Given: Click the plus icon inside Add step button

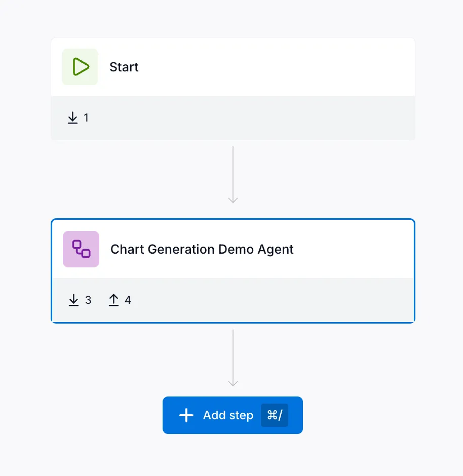Looking at the screenshot, I should (186, 415).
